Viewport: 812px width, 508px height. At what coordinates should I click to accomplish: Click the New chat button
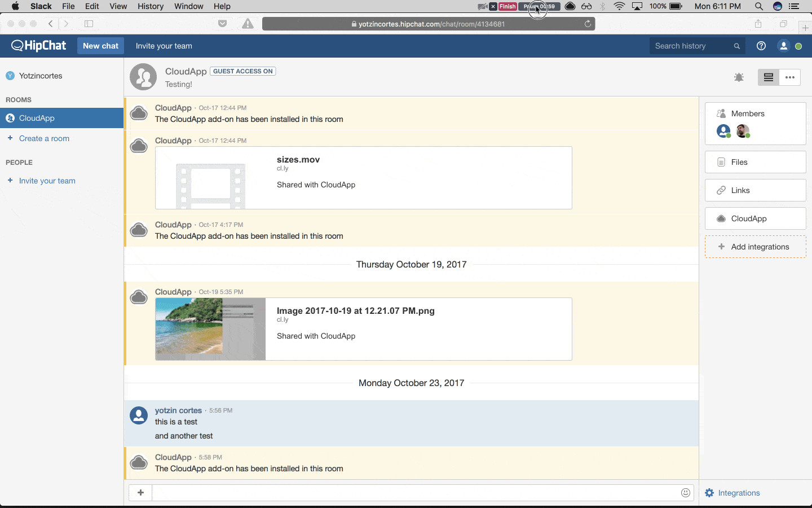(100, 46)
